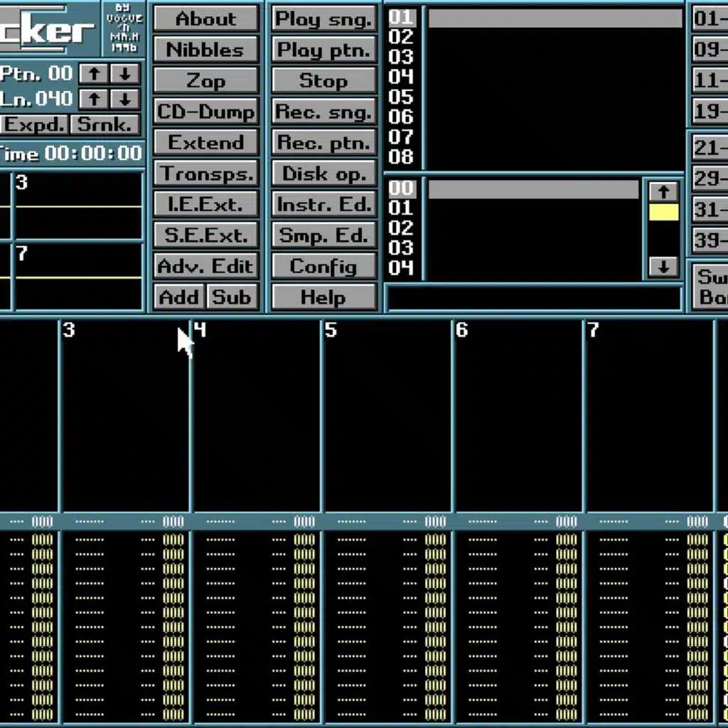Stop playback with Stop button
Screen dimensions: 728x728
click(323, 81)
